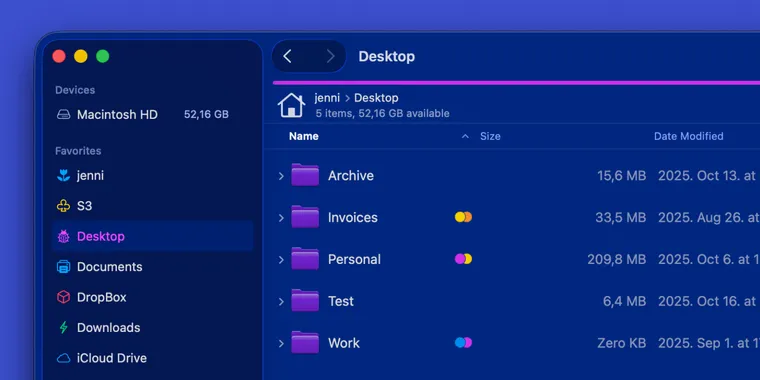Image resolution: width=760 pixels, height=380 pixels.
Task: Click the home icon in path bar
Action: tap(291, 105)
